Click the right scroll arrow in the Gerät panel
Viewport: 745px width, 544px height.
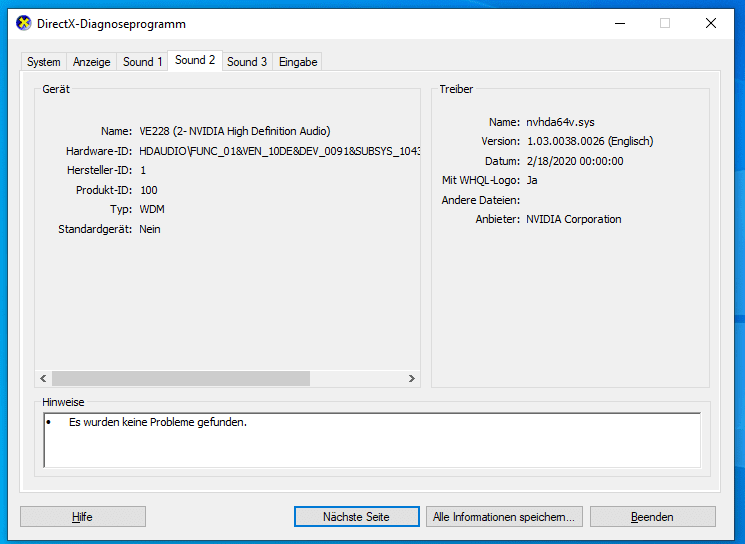(x=411, y=378)
